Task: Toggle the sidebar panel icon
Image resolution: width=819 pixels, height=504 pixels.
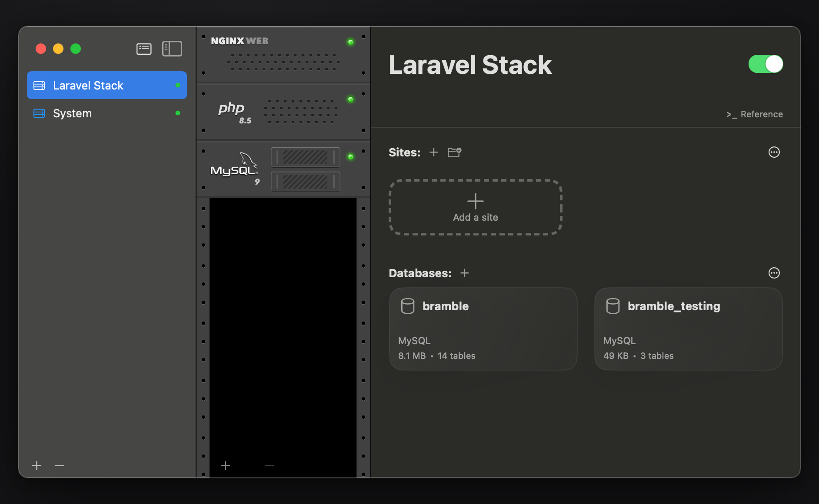Action: point(172,49)
